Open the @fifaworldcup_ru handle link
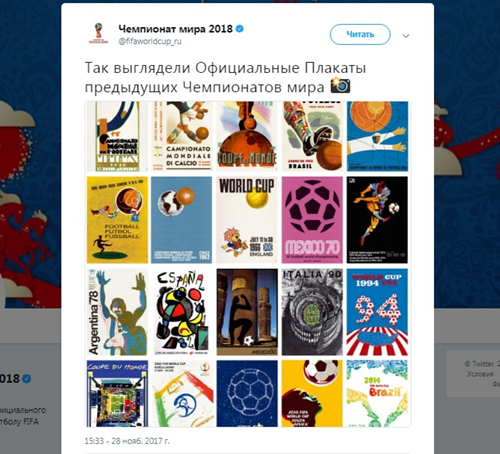The image size is (500, 454). click(150, 41)
